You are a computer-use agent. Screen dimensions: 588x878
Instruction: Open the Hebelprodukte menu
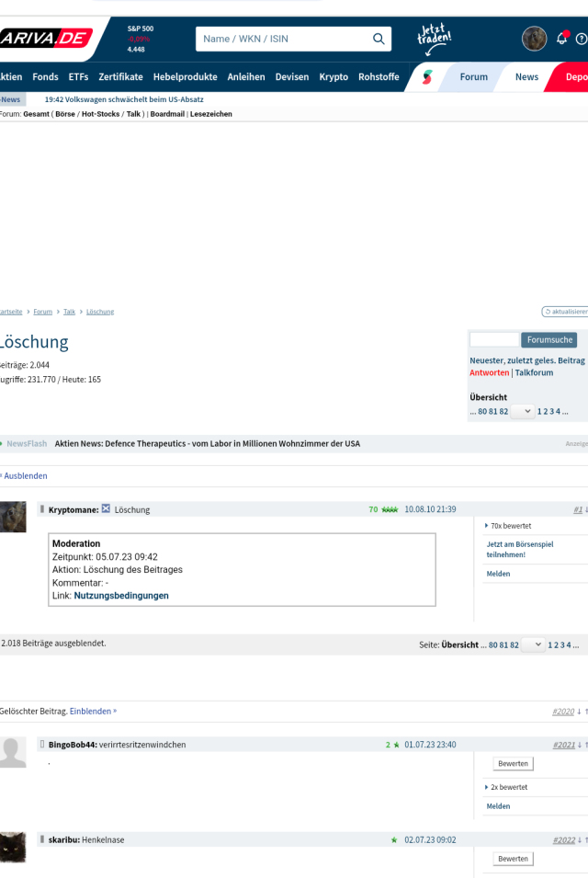point(186,76)
